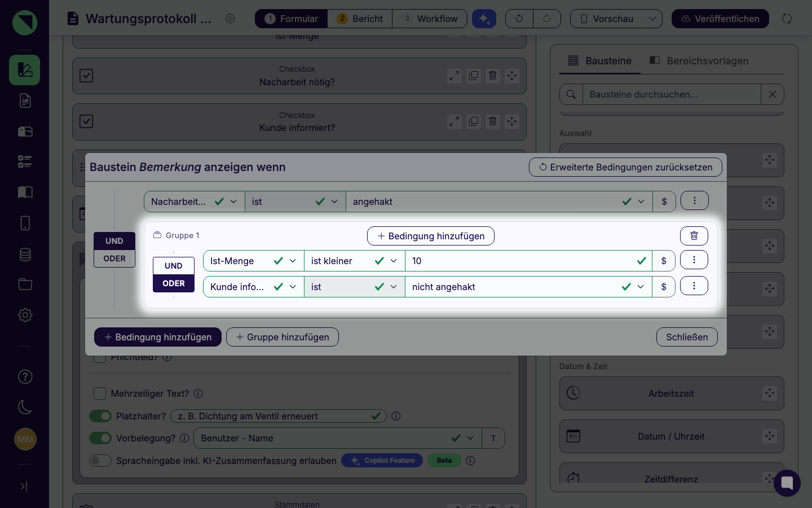The height and width of the screenshot is (508, 812).
Task: Click Erweiterte Bedingungen zurücksetzen button
Action: pyautogui.click(x=625, y=167)
